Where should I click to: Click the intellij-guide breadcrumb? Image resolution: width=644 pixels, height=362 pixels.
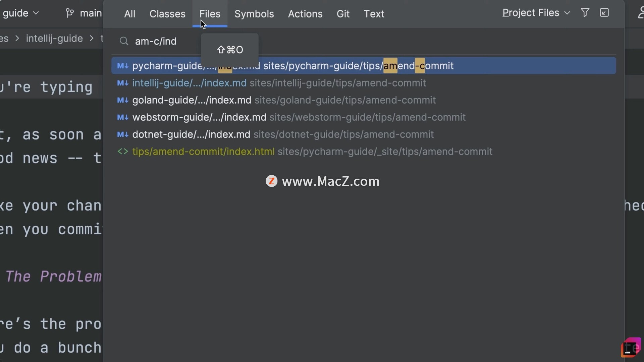(54, 39)
